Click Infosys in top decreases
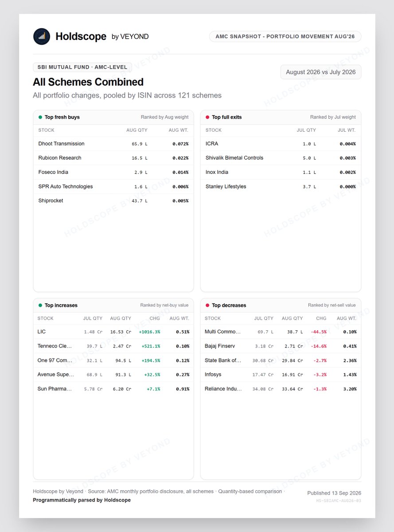The height and width of the screenshot is (532, 394). pyautogui.click(x=281, y=375)
